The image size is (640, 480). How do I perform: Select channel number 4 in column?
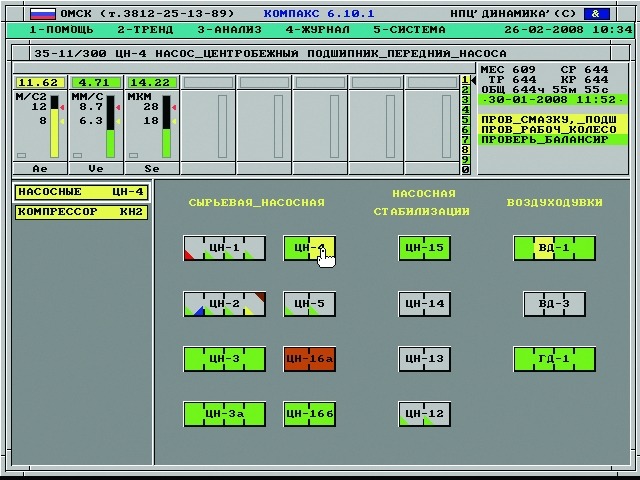point(465,110)
